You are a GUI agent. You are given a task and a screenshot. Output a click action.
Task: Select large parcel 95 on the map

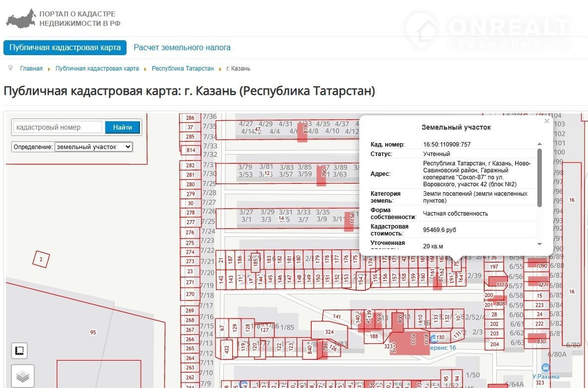point(93,332)
